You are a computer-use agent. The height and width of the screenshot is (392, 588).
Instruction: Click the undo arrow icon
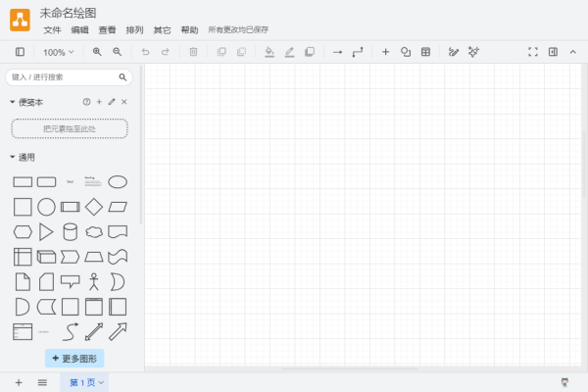click(x=145, y=52)
